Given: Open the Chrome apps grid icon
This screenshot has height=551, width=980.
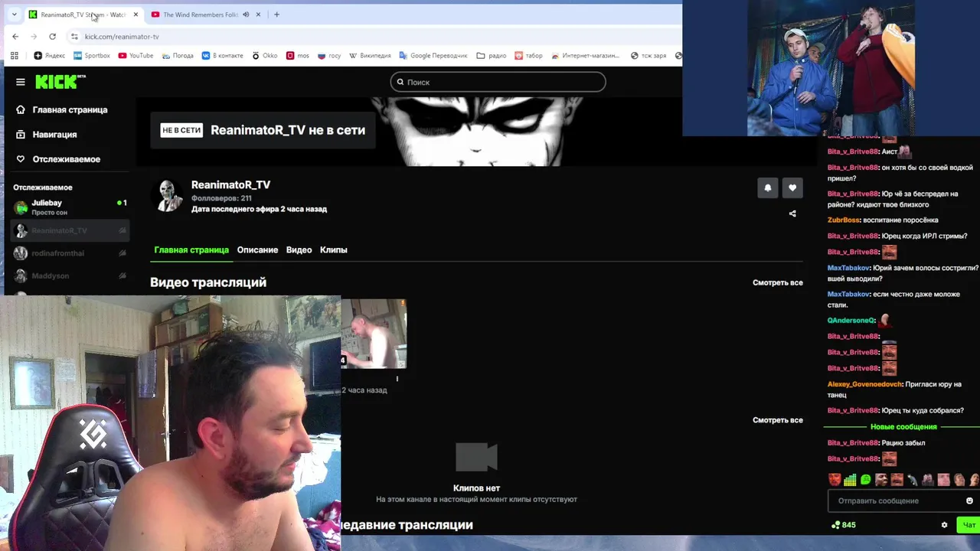Looking at the screenshot, I should [x=14, y=56].
